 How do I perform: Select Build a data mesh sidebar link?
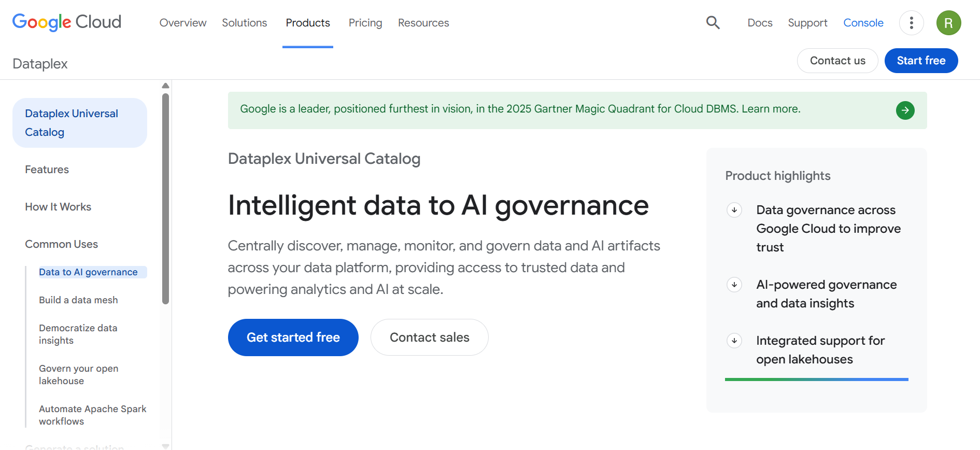pos(78,300)
